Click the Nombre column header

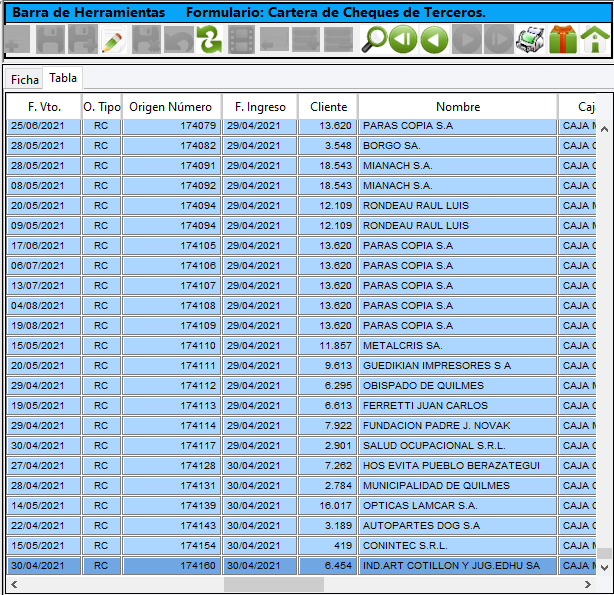tap(458, 107)
